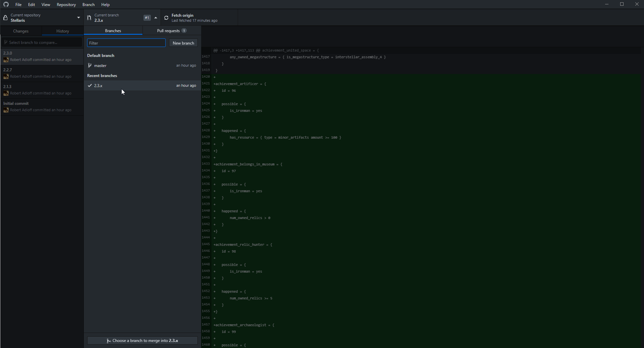Expand the Current repository dropdown arrow
The image size is (644, 348).
[x=78, y=18]
